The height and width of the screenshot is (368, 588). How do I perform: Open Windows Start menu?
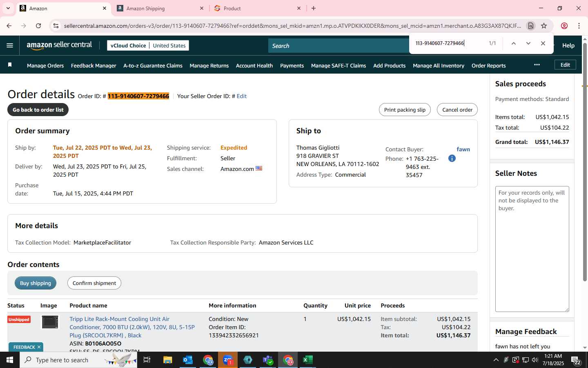point(10,360)
